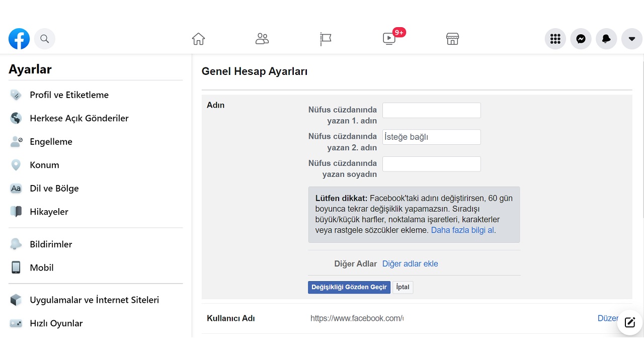Image resolution: width=644 pixels, height=362 pixels.
Task: Open the Engelleme settings section
Action: click(x=52, y=141)
